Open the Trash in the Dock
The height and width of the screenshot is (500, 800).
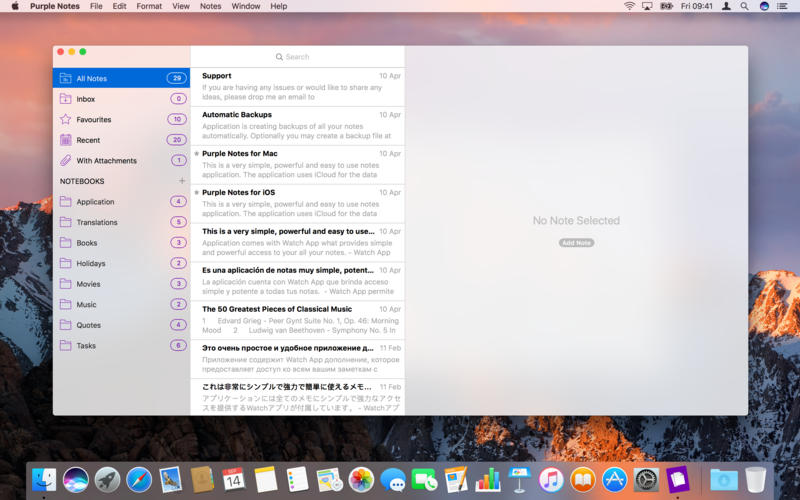[x=756, y=480]
